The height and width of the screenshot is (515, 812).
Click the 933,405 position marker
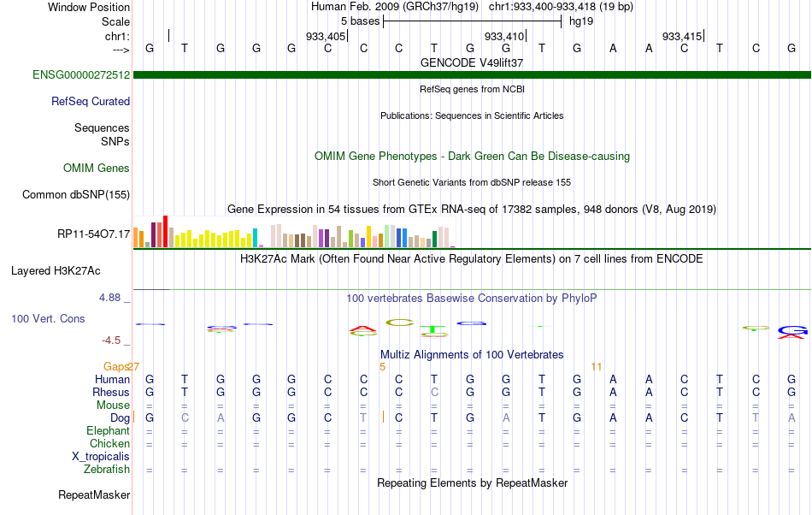pos(327,36)
